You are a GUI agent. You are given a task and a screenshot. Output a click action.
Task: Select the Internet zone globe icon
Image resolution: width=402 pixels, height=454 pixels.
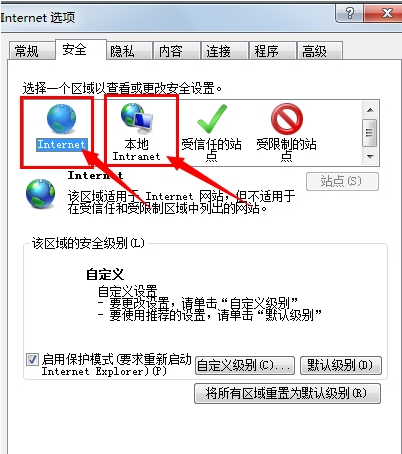[62, 119]
